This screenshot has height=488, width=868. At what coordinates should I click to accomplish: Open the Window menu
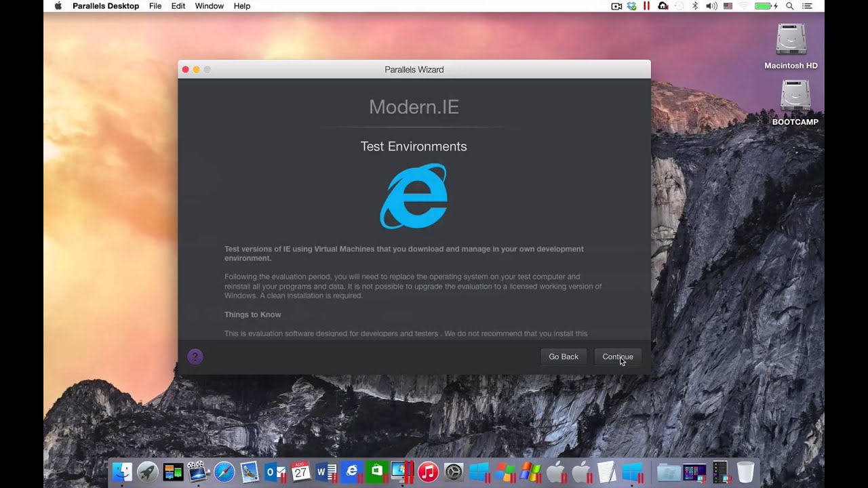point(210,6)
